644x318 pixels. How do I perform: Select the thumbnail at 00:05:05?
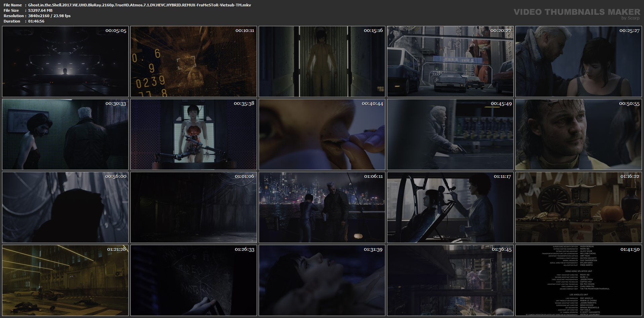(65, 62)
